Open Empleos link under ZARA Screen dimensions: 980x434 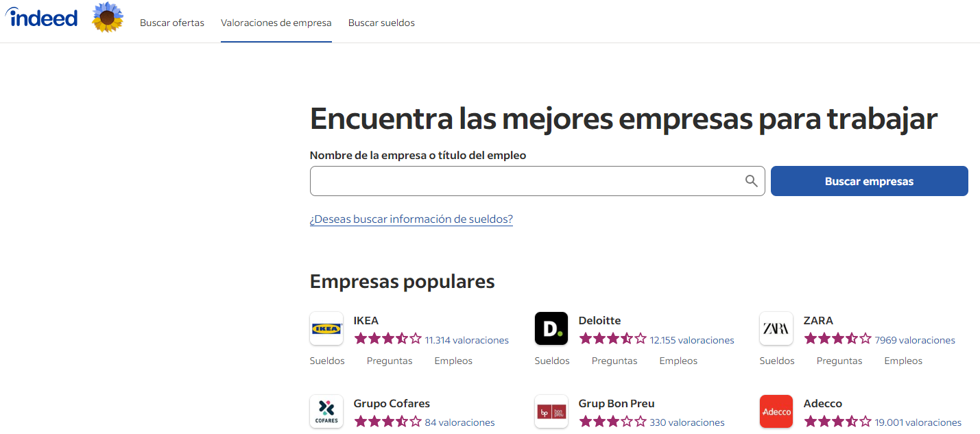[x=903, y=361]
